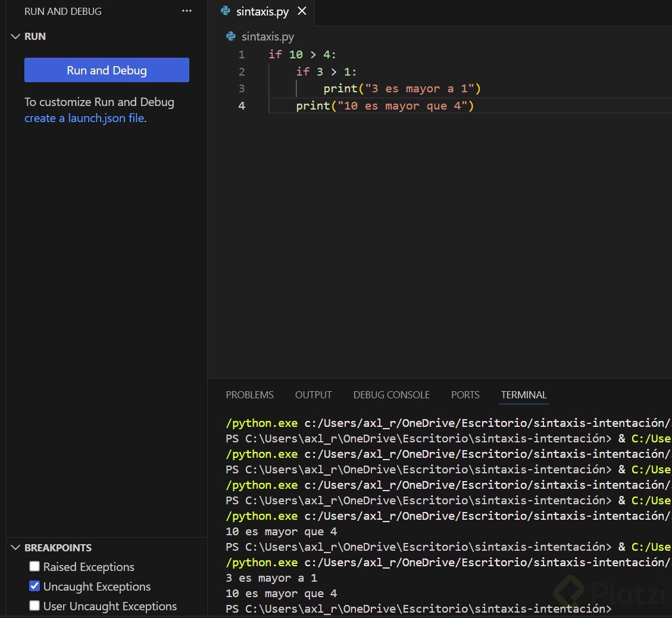Open the OUTPUT panel tab
Screen dimensions: 672x618
point(313,395)
